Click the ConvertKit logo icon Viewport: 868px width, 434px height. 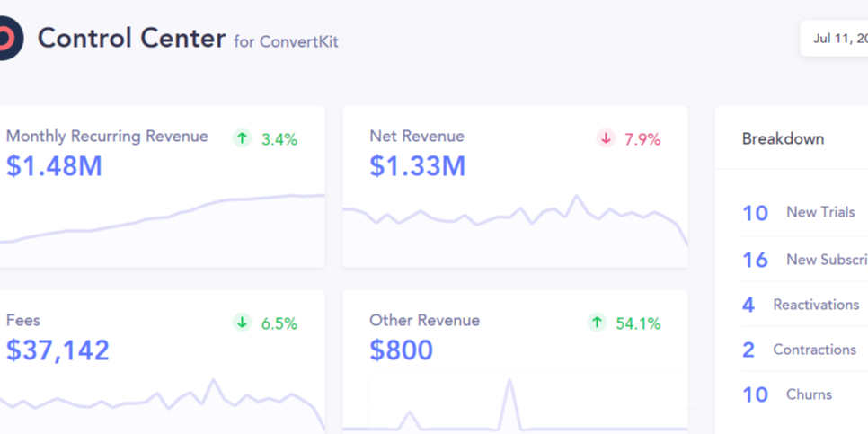point(7,40)
